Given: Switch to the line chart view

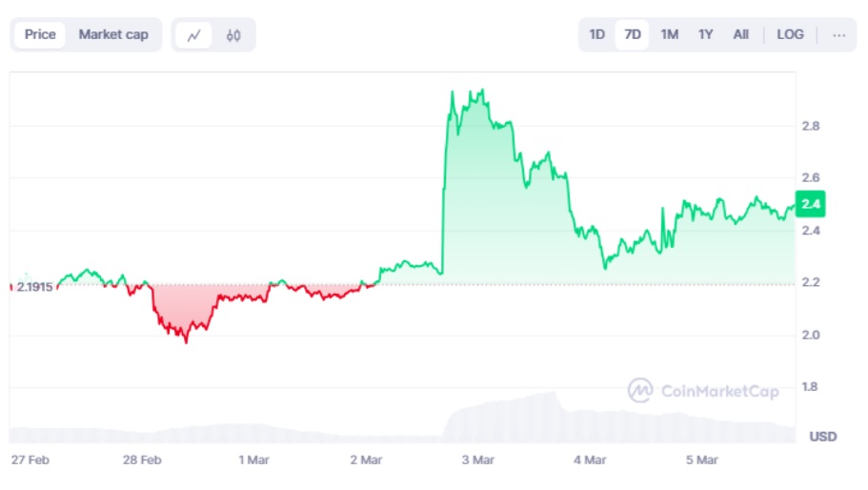Looking at the screenshot, I should [194, 35].
